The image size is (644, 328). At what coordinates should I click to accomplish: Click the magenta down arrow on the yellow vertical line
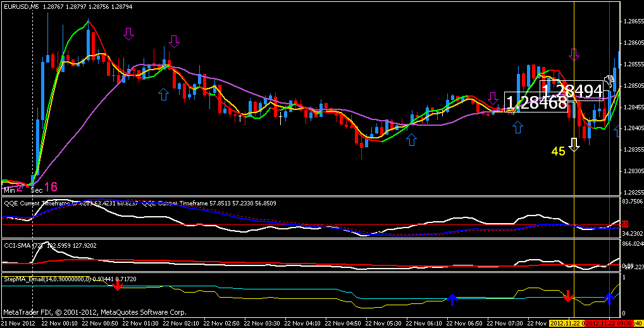coord(574,54)
